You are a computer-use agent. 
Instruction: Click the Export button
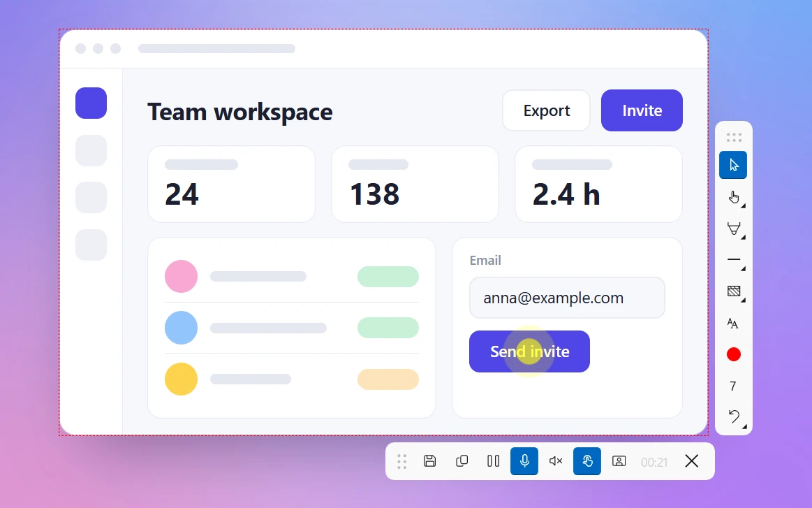pos(547,110)
